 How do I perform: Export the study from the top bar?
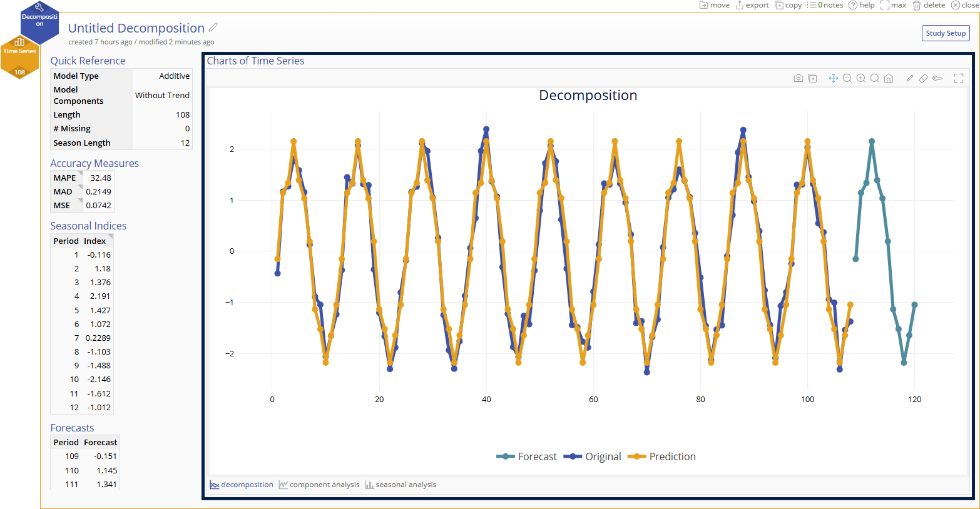point(752,5)
